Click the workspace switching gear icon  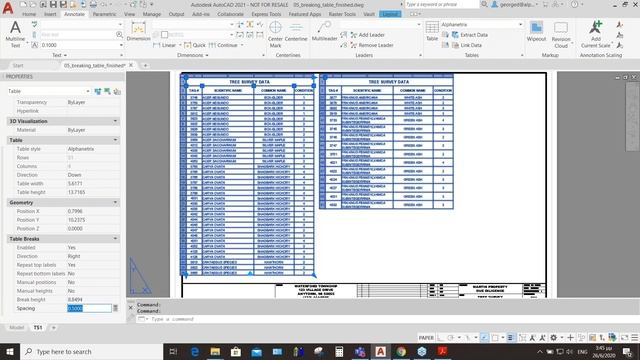[553, 338]
